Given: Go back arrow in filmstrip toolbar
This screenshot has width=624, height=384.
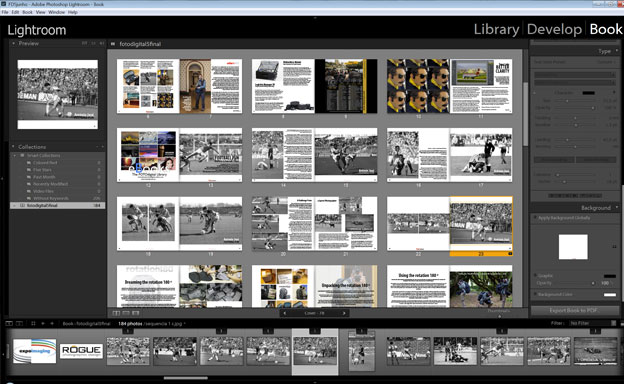Looking at the screenshot, I should pyautogui.click(x=43, y=324).
